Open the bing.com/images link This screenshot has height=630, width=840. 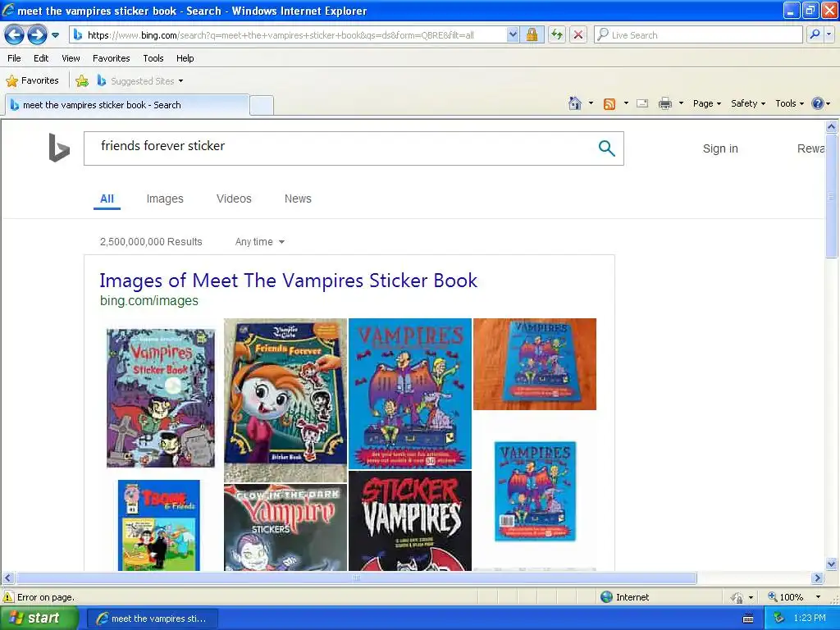pyautogui.click(x=149, y=300)
